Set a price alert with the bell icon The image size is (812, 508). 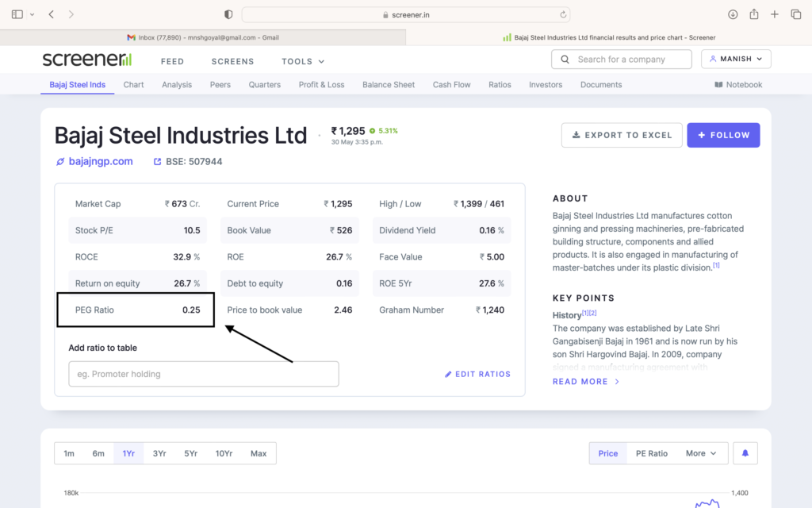point(745,453)
